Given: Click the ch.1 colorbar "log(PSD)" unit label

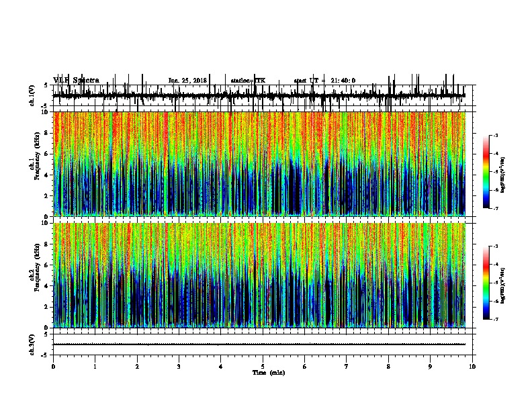Looking at the screenshot, I should pyautogui.click(x=503, y=175).
